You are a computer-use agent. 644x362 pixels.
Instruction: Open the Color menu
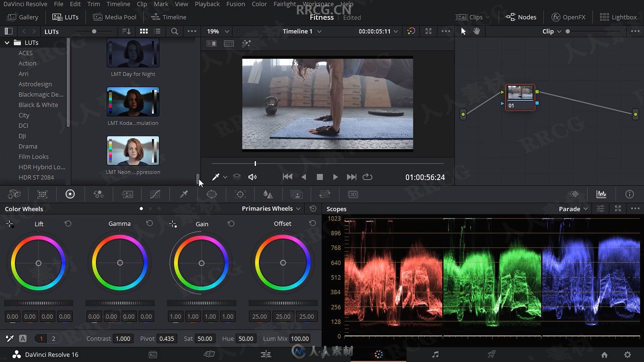(259, 4)
